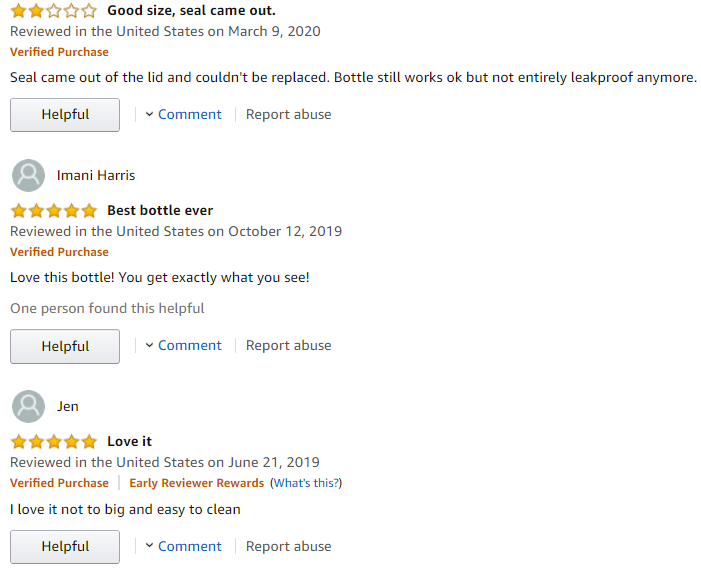This screenshot has width=701, height=577.
Task: Mark the seal came out review Helpful
Action: click(65, 115)
